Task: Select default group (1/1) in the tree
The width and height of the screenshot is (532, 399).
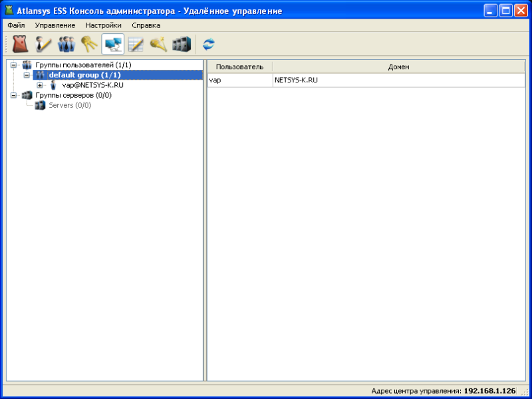Action: [x=84, y=75]
